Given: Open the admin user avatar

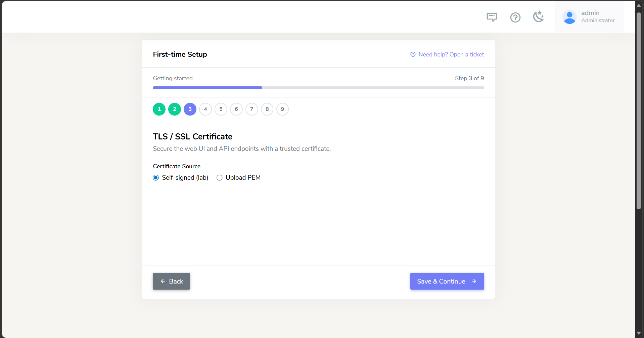Looking at the screenshot, I should point(569,17).
